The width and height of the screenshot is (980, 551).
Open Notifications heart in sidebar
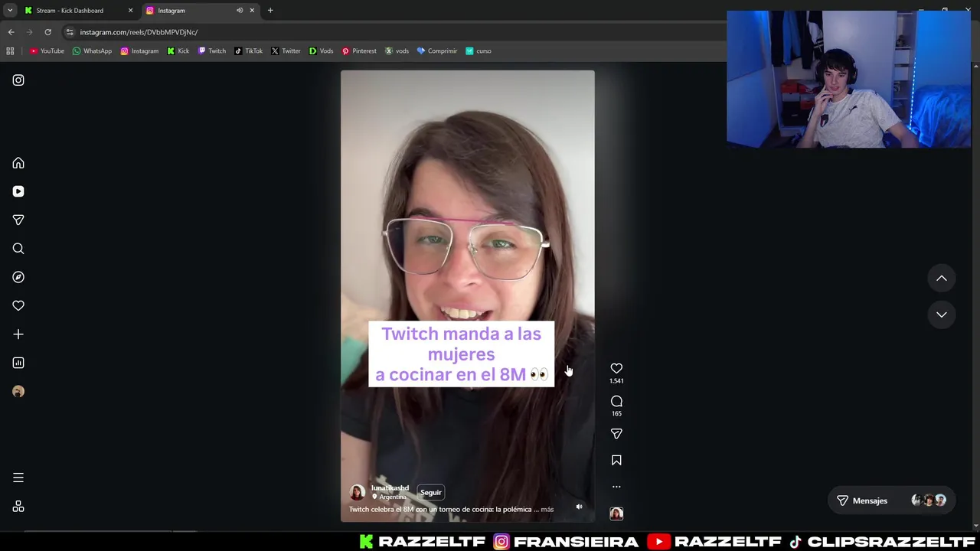18,305
